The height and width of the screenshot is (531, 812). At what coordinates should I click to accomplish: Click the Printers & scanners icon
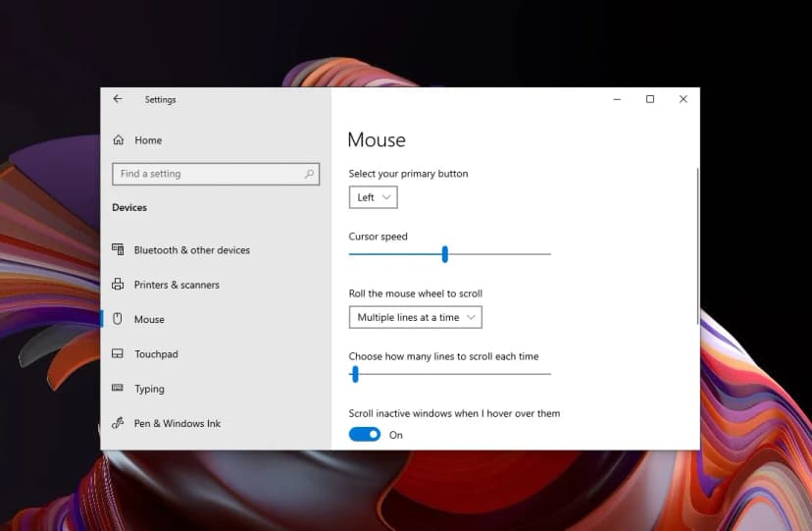(118, 285)
